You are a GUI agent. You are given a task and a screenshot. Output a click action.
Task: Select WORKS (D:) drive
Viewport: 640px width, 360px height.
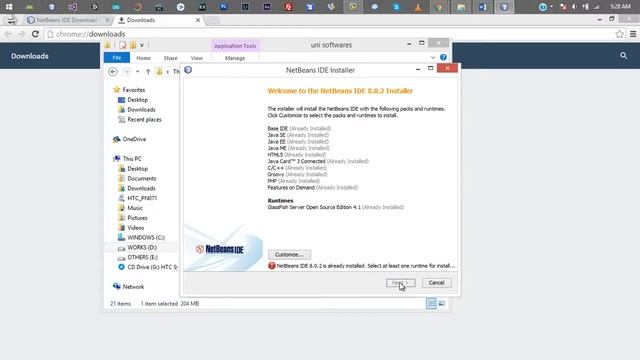(142, 247)
